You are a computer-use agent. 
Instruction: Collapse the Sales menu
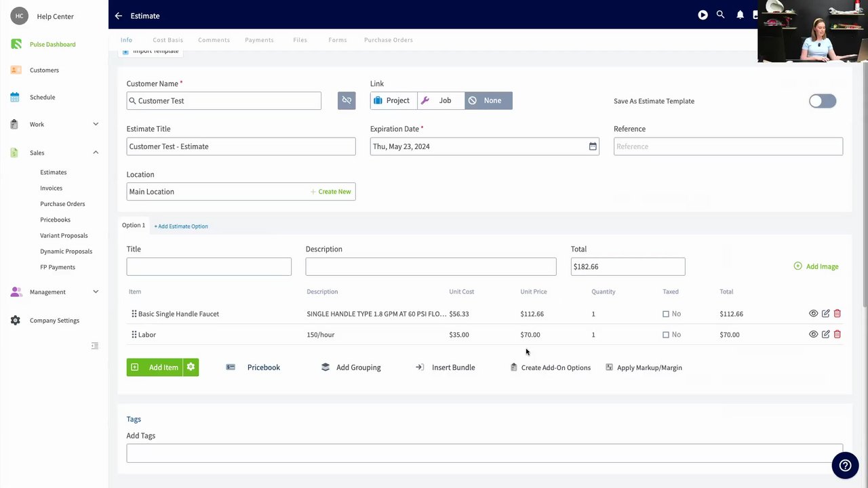pos(54,153)
